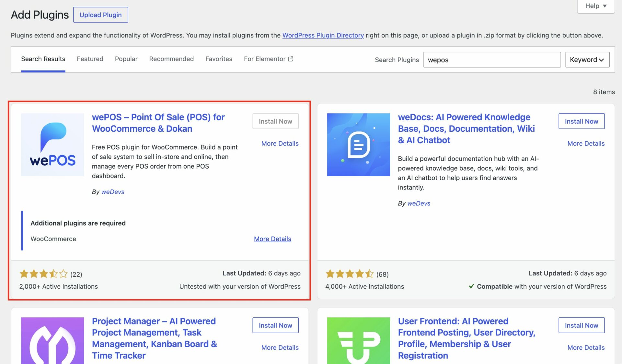Screen dimensions: 622x364
Task: Click 'Additional plugins are required' notice
Action: click(78, 223)
